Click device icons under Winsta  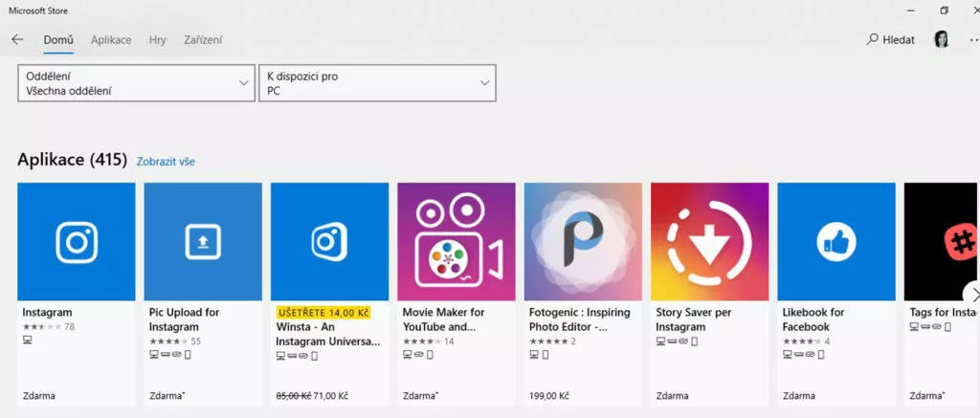(297, 356)
